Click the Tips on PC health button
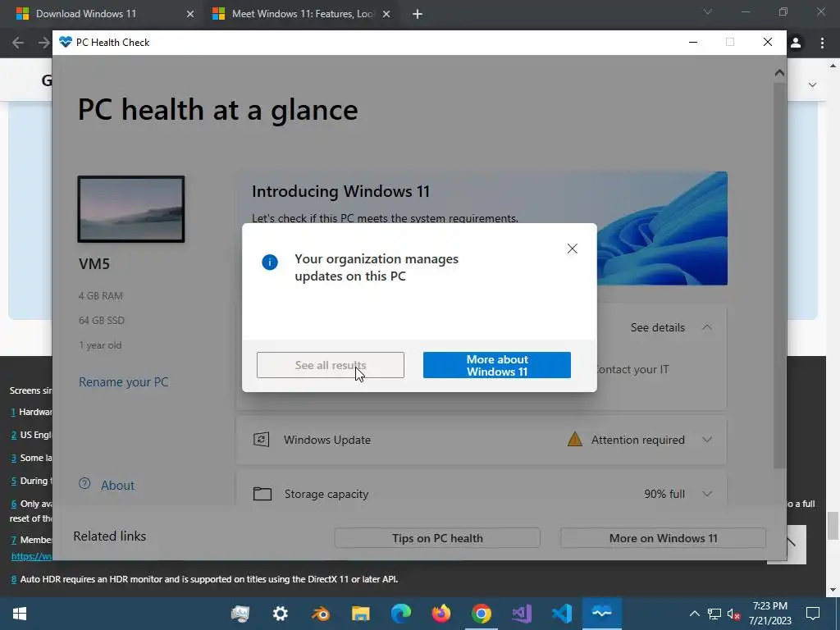Viewport: 840px width, 630px height. pos(437,538)
